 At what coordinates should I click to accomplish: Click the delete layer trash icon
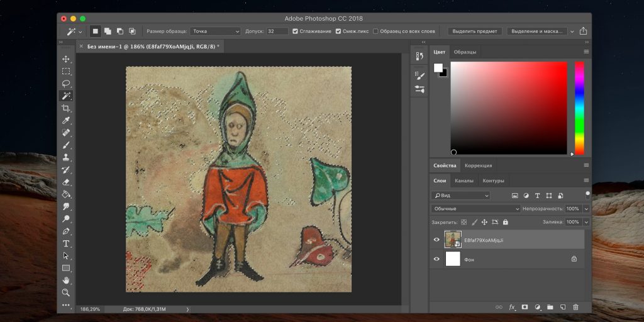click(575, 307)
